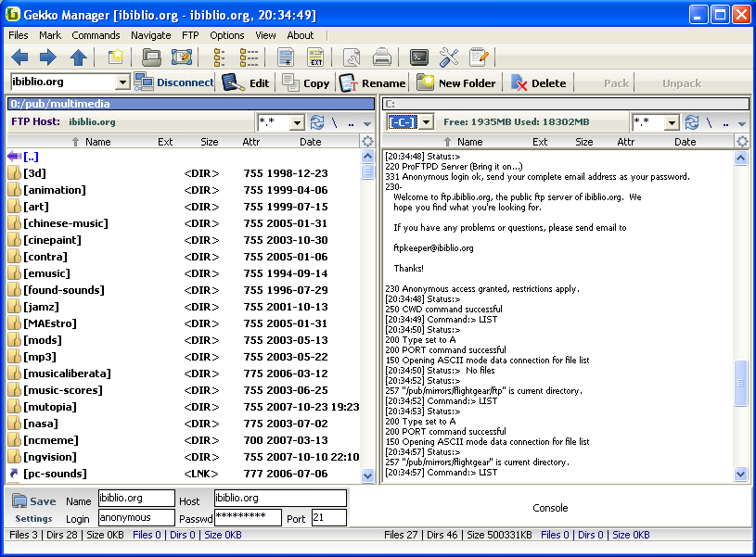This screenshot has height=557, width=756.
Task: Click the EXT document toolbar icon
Action: pyautogui.click(x=315, y=57)
